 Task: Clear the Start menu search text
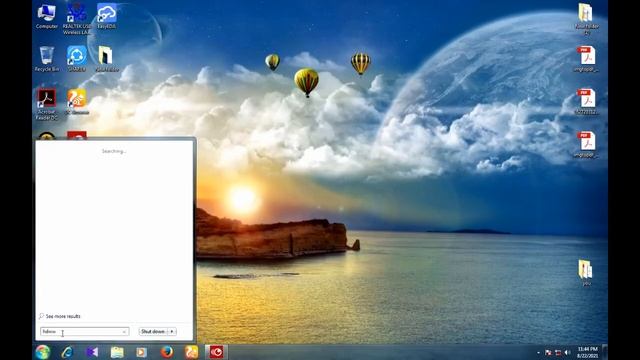pyautogui.click(x=124, y=332)
